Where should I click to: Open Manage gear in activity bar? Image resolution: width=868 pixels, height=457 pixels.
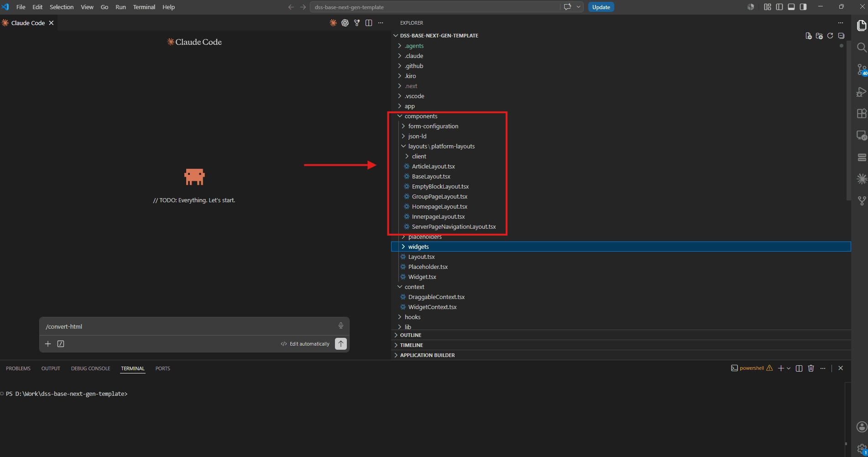862,449
